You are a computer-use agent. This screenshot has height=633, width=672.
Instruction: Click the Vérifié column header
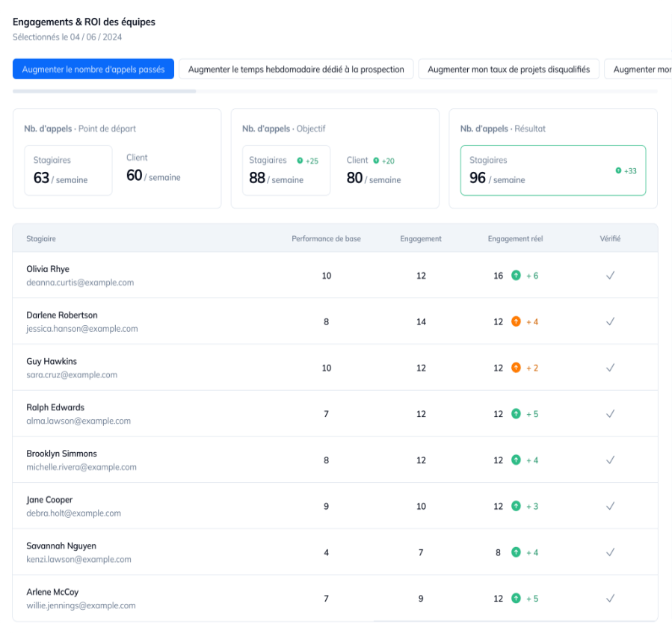tap(610, 238)
